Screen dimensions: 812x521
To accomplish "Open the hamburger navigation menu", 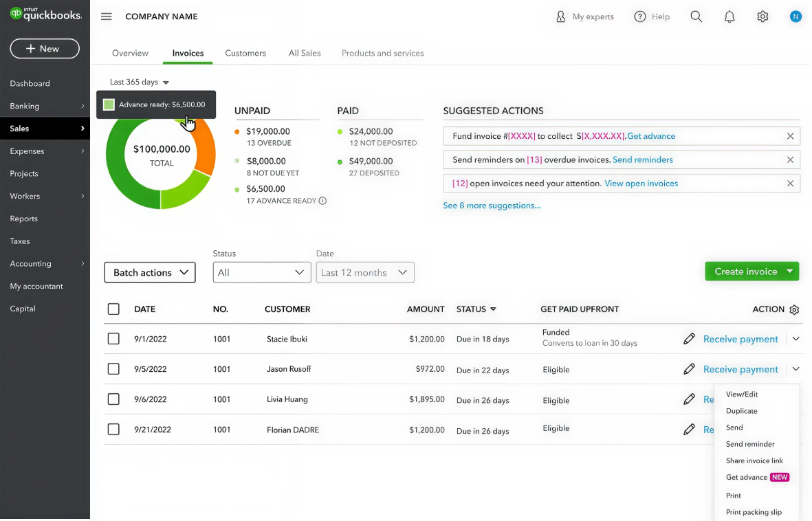I will tap(106, 16).
